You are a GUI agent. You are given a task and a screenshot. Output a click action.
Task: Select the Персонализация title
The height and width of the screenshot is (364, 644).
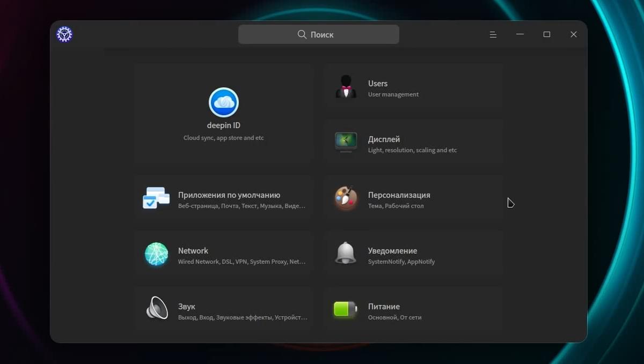click(399, 195)
